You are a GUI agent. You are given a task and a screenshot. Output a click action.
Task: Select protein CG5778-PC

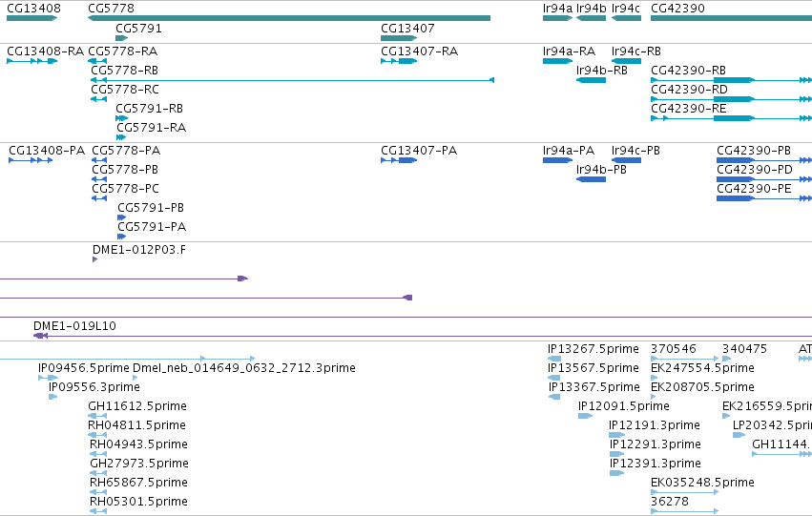coord(125,189)
